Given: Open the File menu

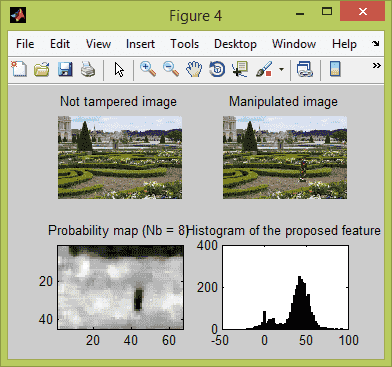Looking at the screenshot, I should pyautogui.click(x=25, y=44).
